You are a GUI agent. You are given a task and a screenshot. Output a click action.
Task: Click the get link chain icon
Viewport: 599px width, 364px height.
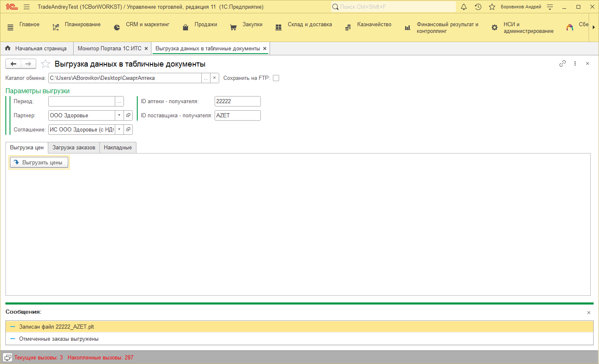pyautogui.click(x=562, y=64)
